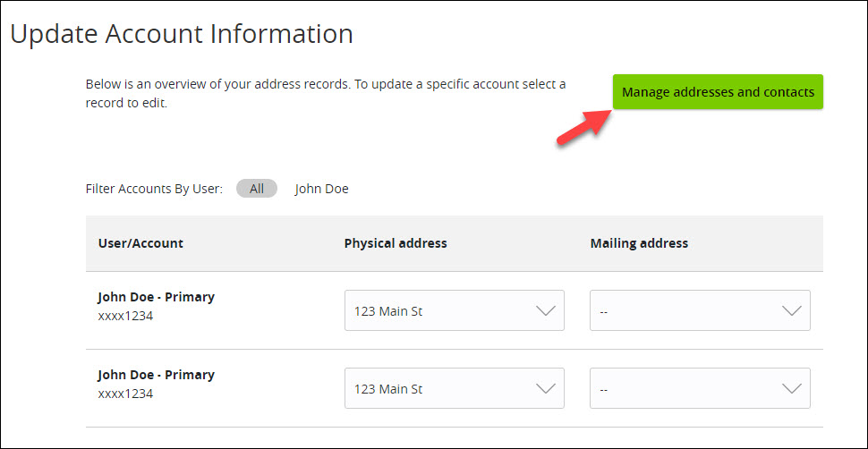Click the Manage addresses and contacts button
The width and height of the screenshot is (868, 449).
point(718,92)
